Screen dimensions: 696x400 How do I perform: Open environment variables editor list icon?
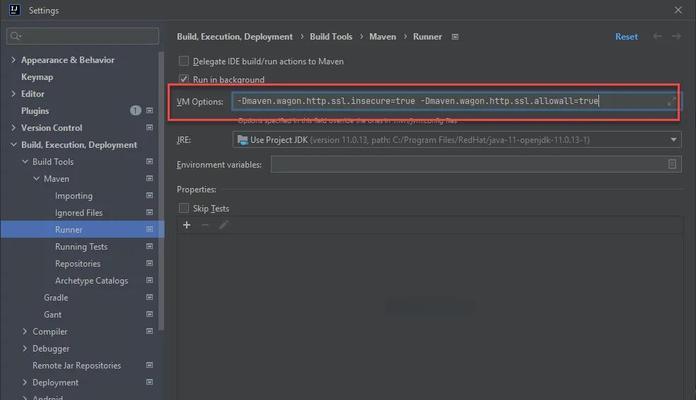pos(672,164)
